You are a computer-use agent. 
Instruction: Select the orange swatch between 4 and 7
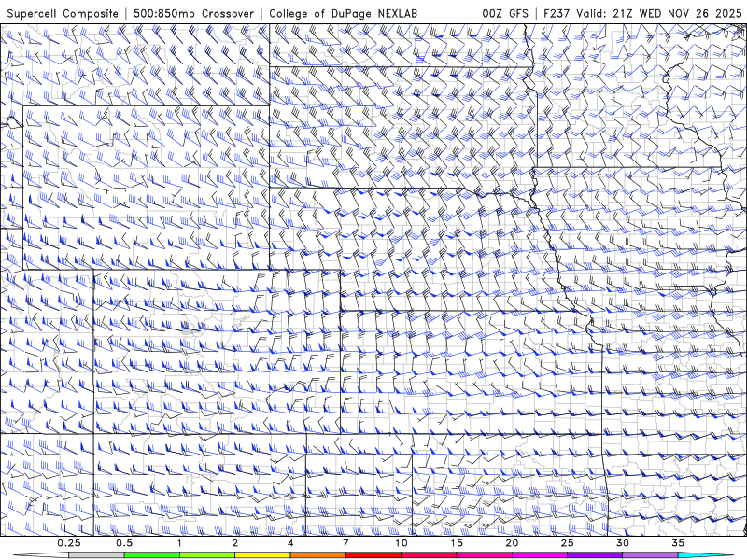coord(317,555)
